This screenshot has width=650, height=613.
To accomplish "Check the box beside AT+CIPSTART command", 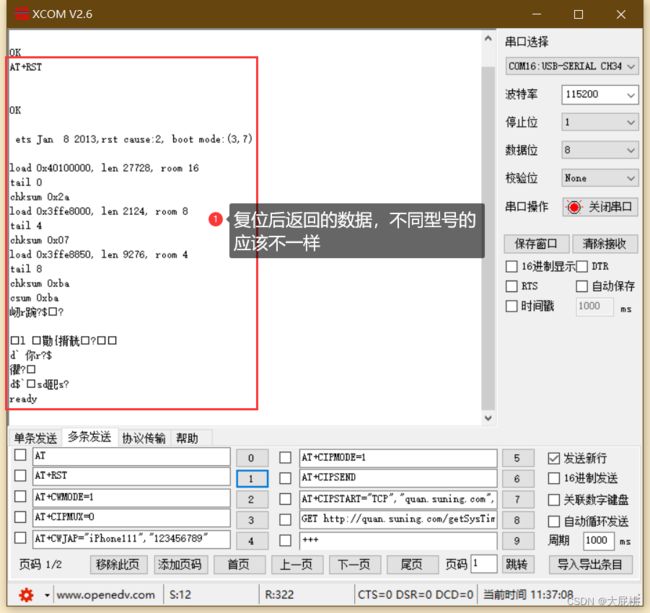I will click(285, 499).
